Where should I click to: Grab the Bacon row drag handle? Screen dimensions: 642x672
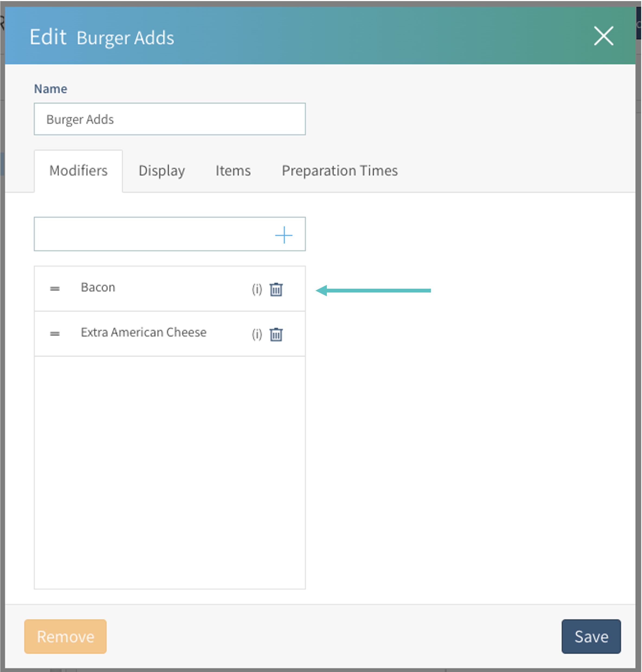click(x=55, y=289)
